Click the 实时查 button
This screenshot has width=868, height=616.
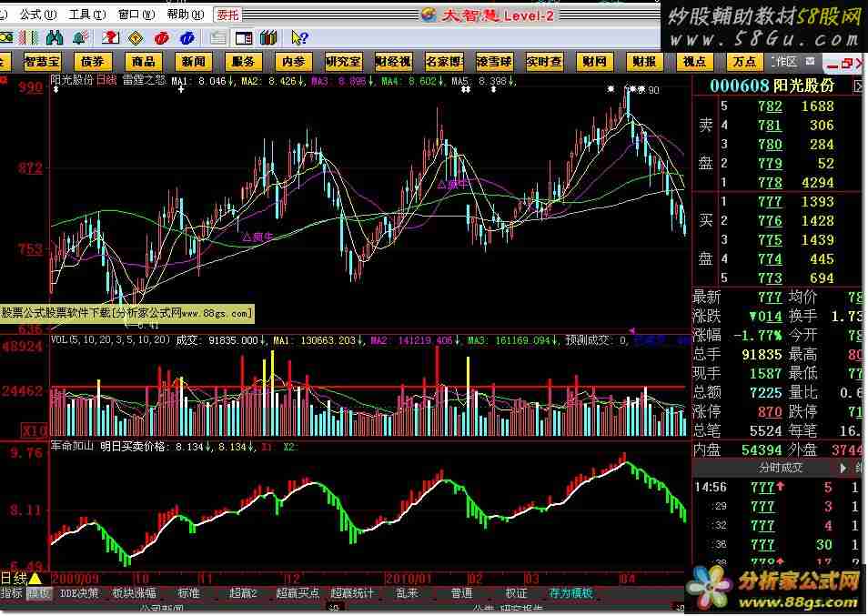point(544,62)
